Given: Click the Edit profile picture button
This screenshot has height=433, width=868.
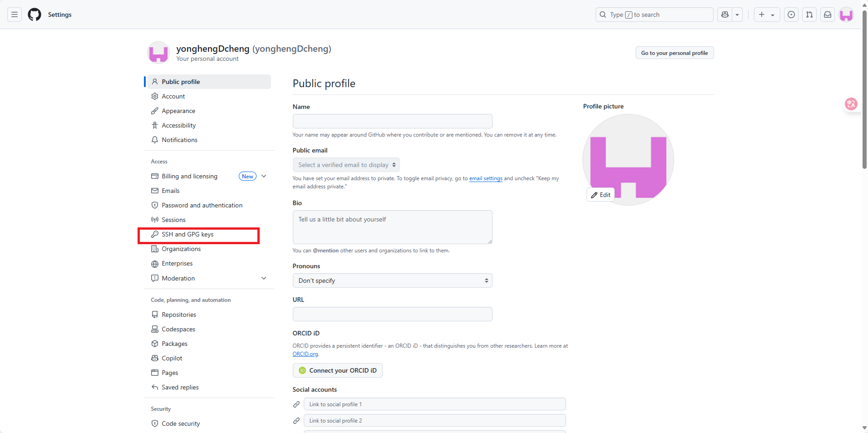Looking at the screenshot, I should tap(601, 195).
